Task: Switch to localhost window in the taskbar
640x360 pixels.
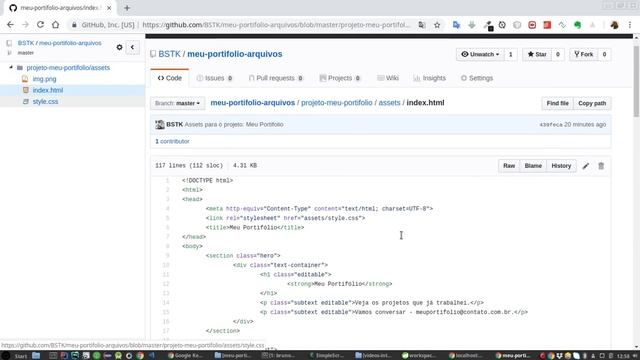Action: pyautogui.click(x=465, y=356)
